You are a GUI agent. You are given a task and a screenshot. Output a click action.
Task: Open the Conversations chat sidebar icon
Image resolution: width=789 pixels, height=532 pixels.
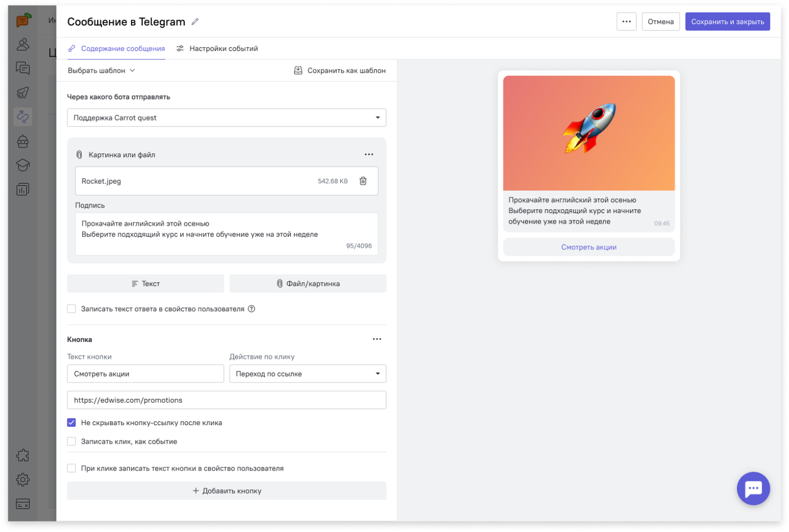(x=23, y=68)
